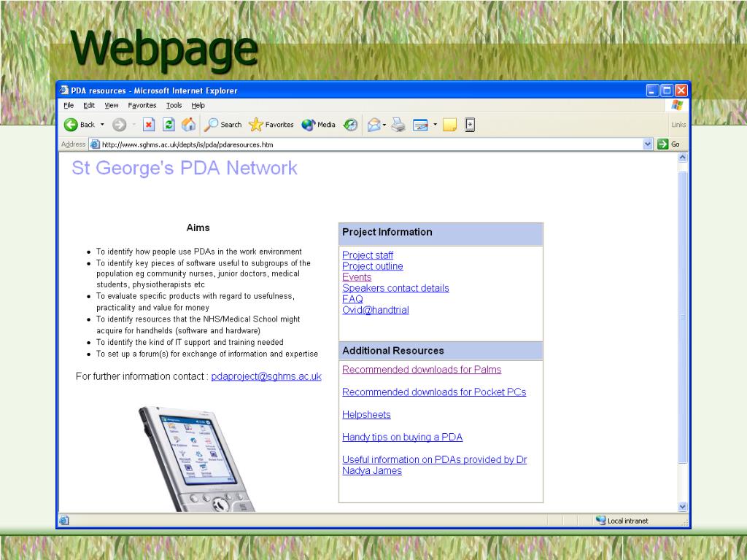Open Handy tips on buying a PDA
This screenshot has width=747, height=560.
coord(403,437)
